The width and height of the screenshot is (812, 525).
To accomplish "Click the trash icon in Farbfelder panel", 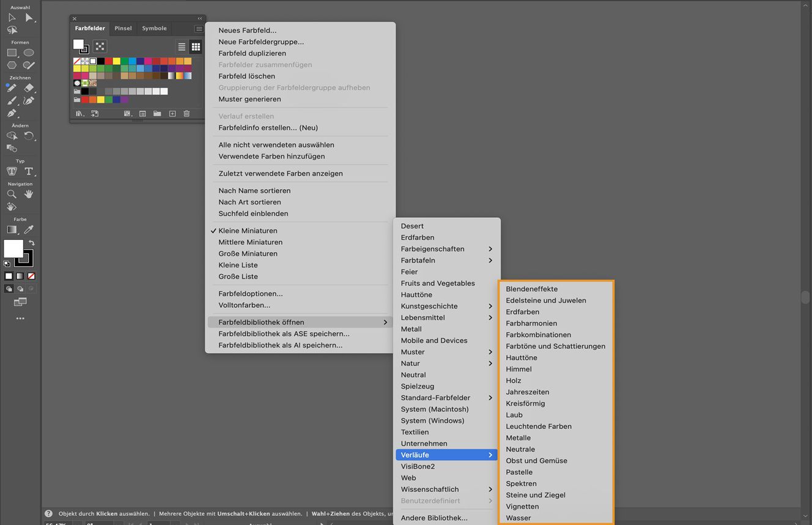I will point(186,114).
